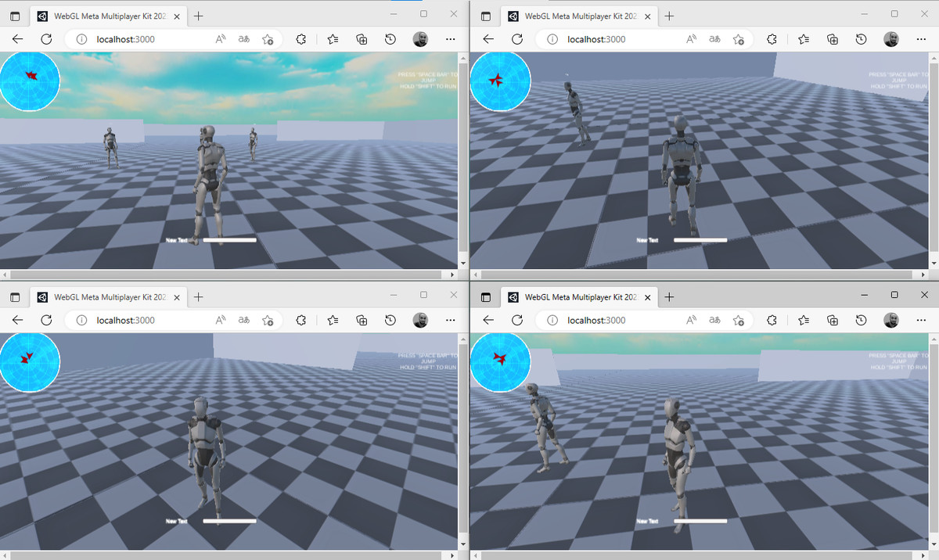This screenshot has width=939, height=560.
Task: Open the translate option in the bottom-left window
Action: [244, 320]
